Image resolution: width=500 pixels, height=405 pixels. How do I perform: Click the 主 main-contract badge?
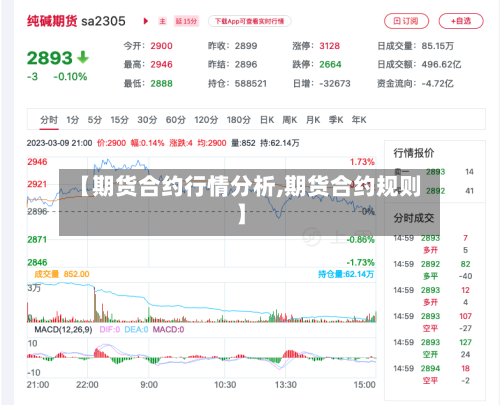click(x=162, y=21)
